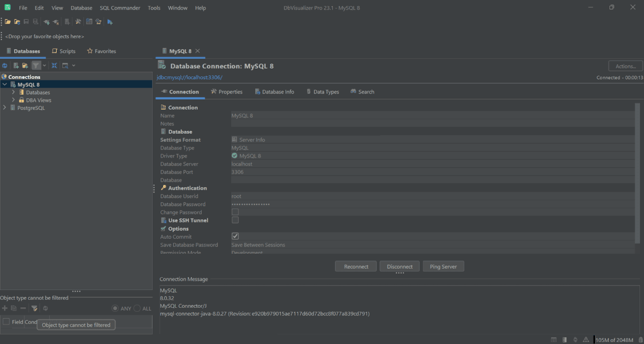Open the SQL Commander icon in the toolbar
The height and width of the screenshot is (344, 644).
tap(67, 21)
